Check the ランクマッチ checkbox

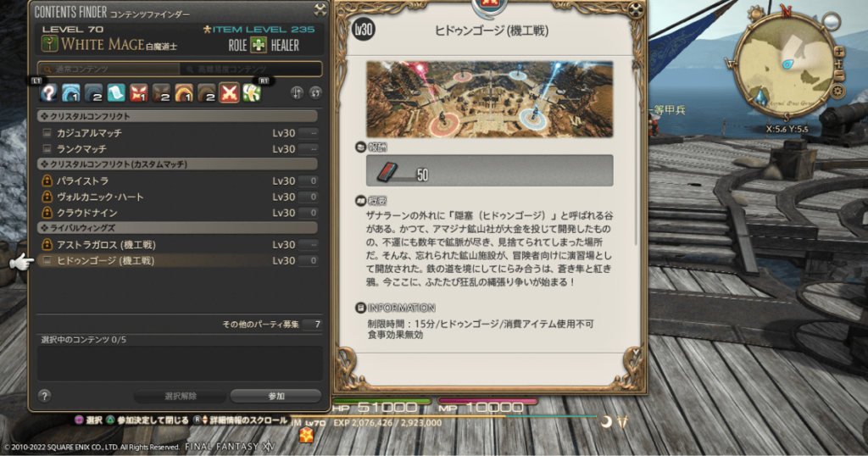click(47, 149)
